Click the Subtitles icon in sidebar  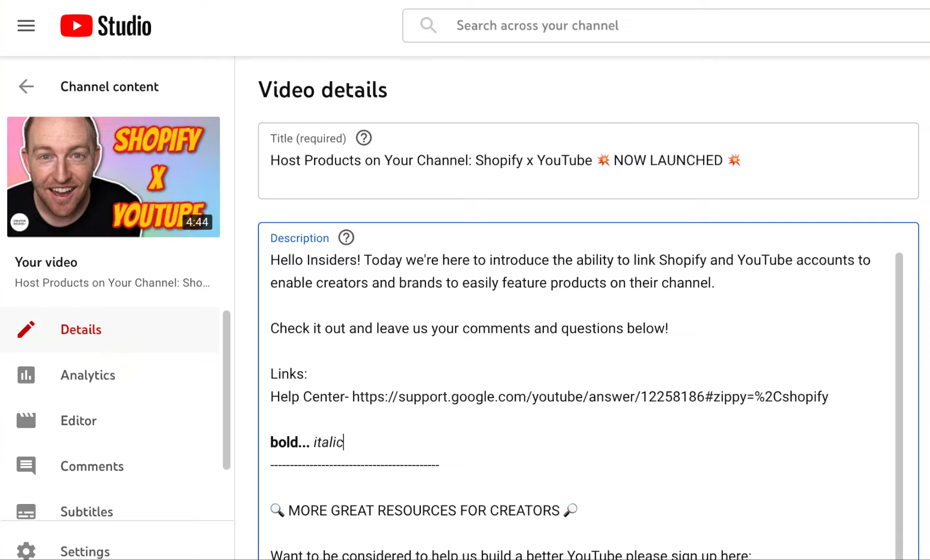[x=26, y=511]
